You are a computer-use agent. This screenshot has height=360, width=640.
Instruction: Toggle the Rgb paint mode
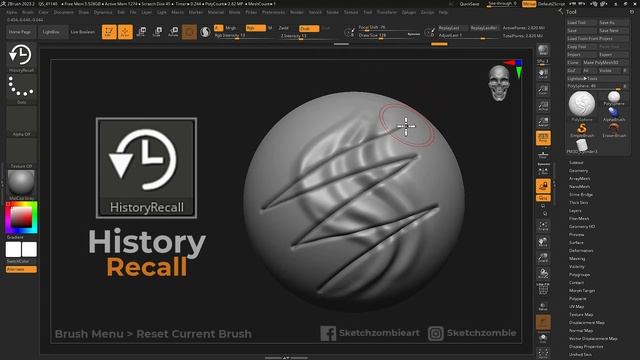pyautogui.click(x=256, y=28)
